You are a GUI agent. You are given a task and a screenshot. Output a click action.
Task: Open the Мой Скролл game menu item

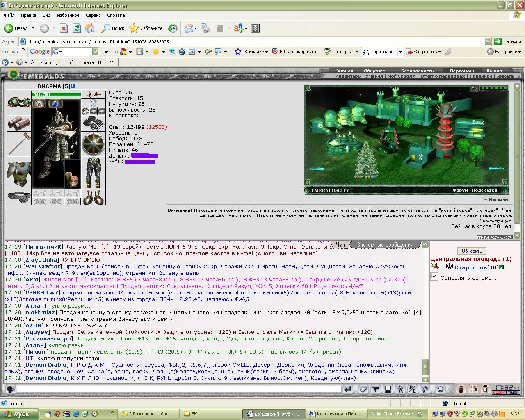(402, 76)
